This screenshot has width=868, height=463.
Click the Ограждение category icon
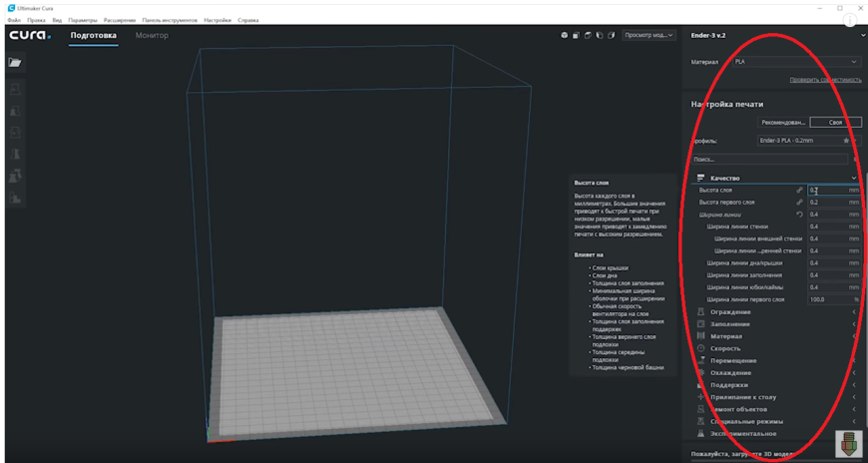point(700,312)
